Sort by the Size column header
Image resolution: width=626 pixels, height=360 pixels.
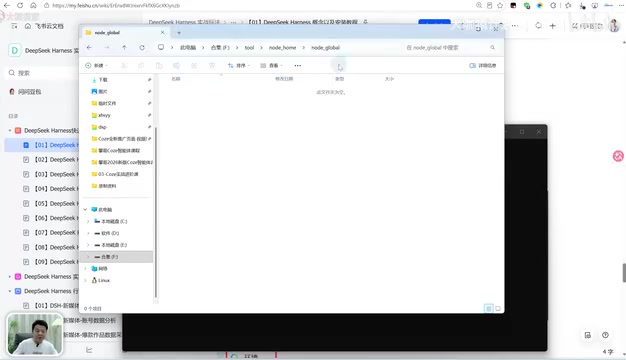point(389,79)
